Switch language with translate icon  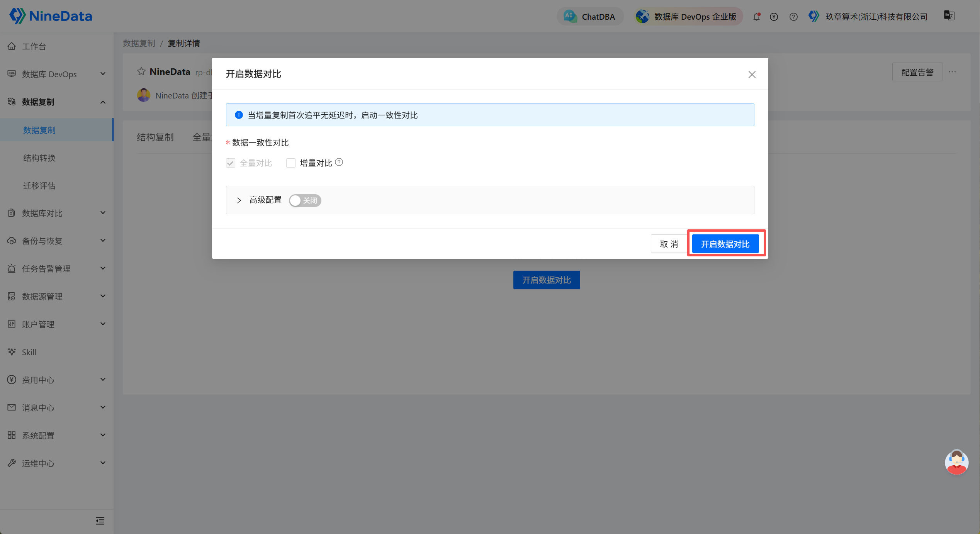(949, 15)
